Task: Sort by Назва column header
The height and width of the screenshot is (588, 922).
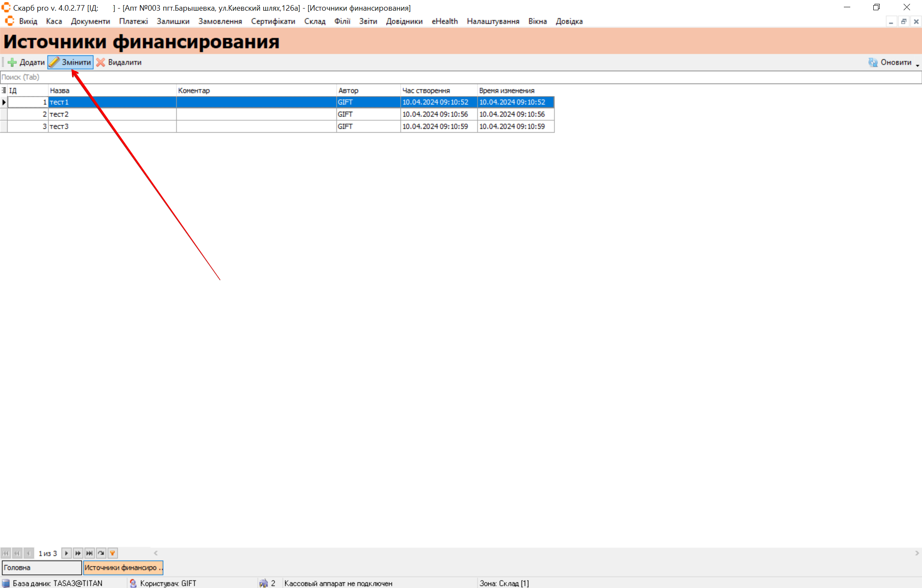Action: point(112,90)
